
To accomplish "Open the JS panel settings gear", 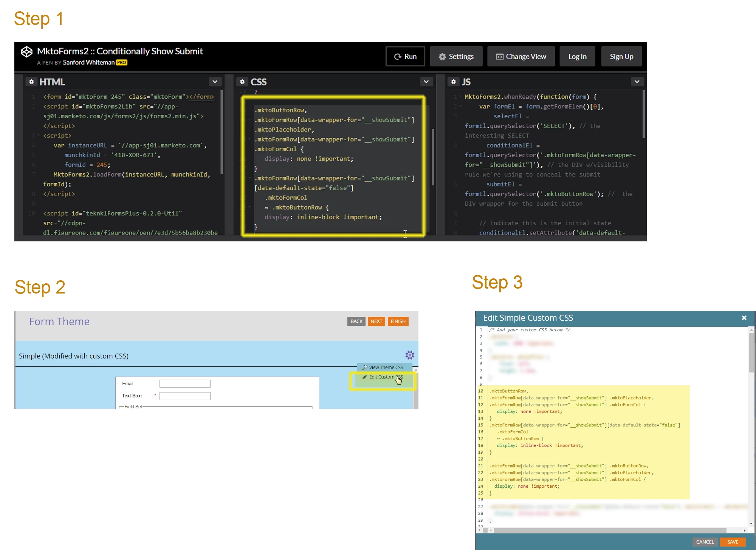I will 454,82.
